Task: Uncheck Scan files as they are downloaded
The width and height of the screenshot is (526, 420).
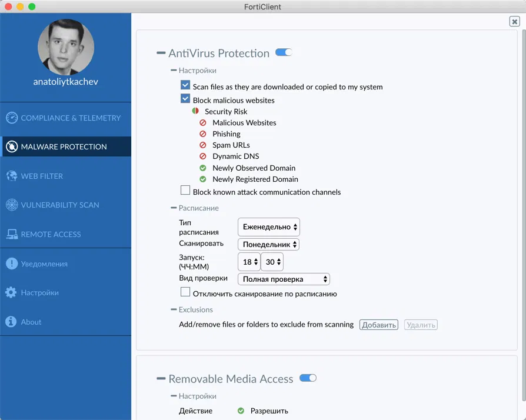Action: (185, 85)
